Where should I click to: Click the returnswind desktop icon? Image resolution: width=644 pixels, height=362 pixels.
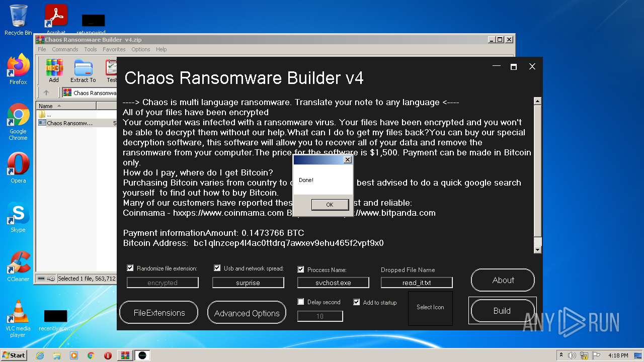(x=94, y=24)
